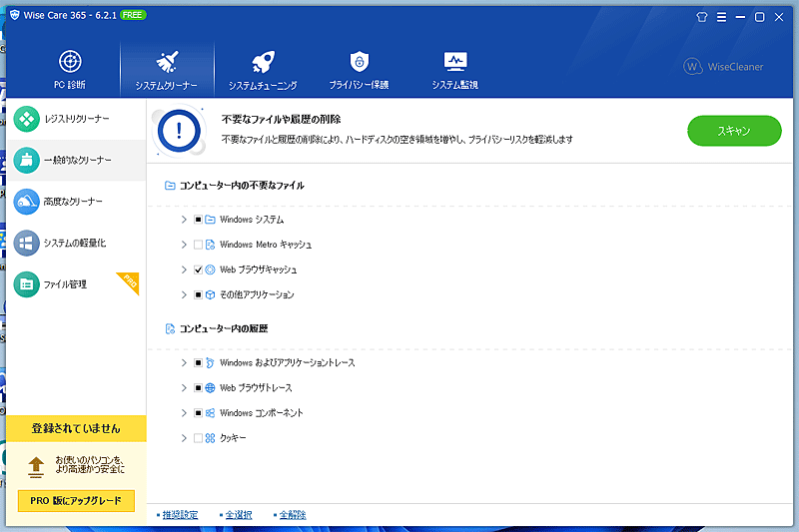This screenshot has height=532, width=799.
Task: Click the 全選択 link
Action: point(239,515)
